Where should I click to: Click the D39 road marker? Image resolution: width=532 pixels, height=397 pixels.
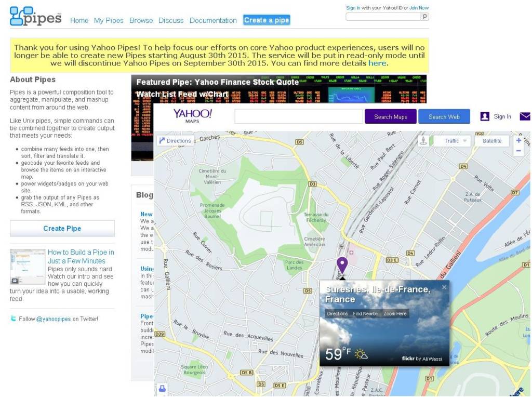pos(159,334)
